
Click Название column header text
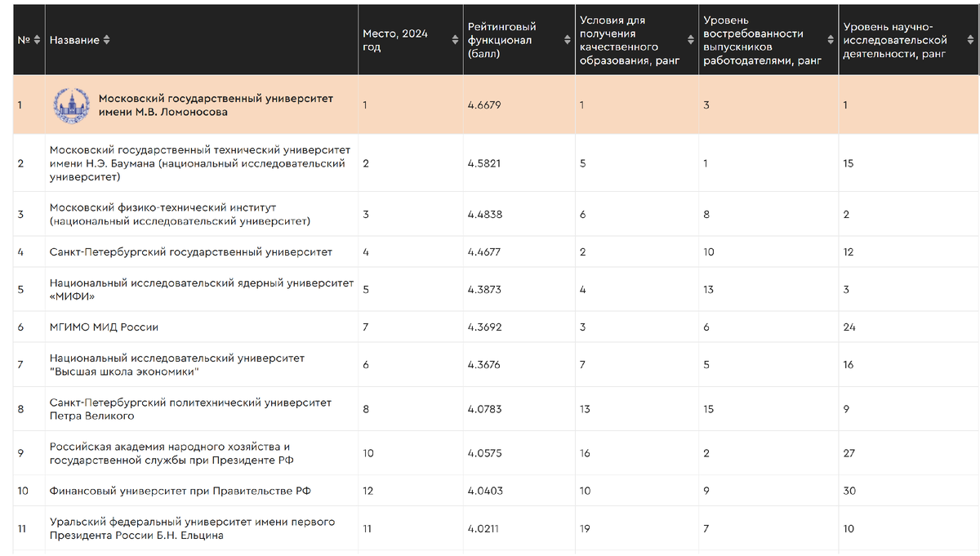74,40
